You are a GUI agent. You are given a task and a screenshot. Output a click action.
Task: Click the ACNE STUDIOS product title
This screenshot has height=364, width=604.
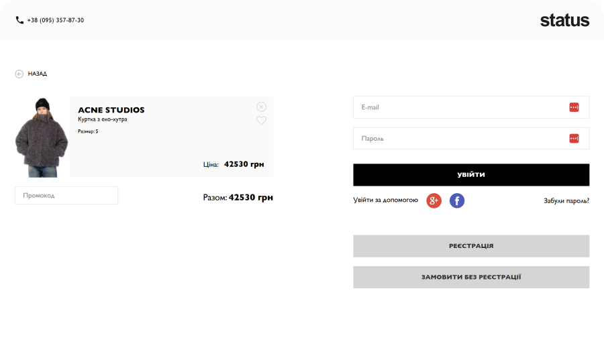point(111,110)
